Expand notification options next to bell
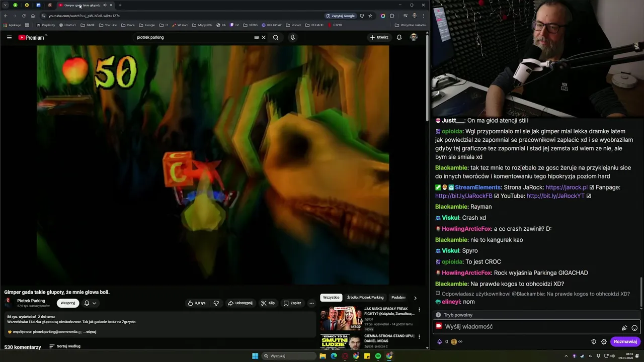Screen dimensions: 644x362 [x=94, y=303]
